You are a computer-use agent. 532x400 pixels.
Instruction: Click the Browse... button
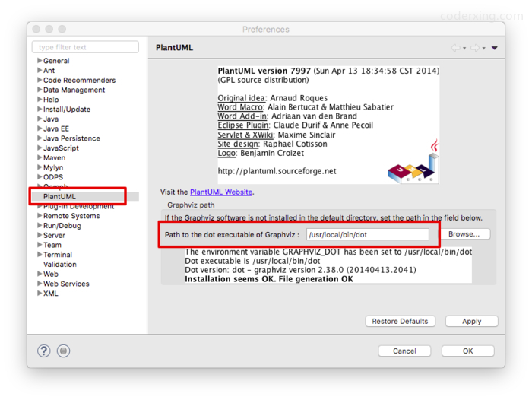click(464, 234)
